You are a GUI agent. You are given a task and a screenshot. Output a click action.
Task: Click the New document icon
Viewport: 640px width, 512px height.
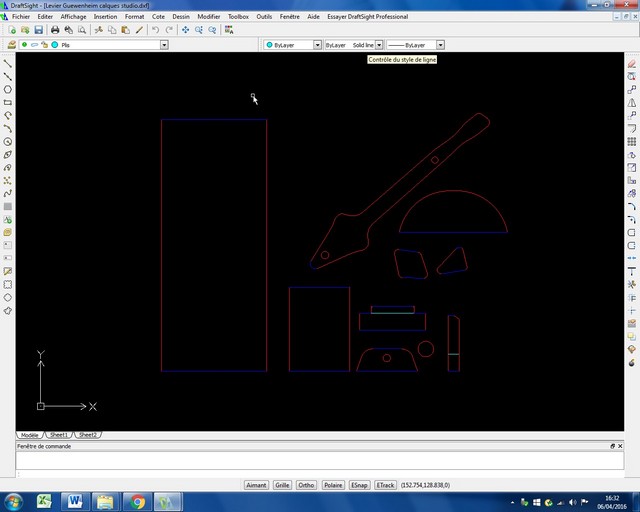point(10,30)
